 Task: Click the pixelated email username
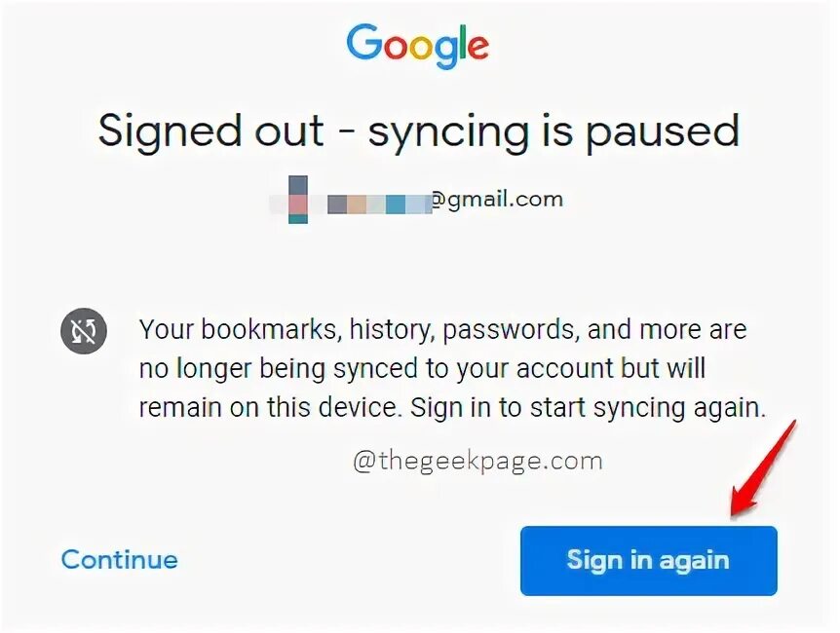pos(379,205)
